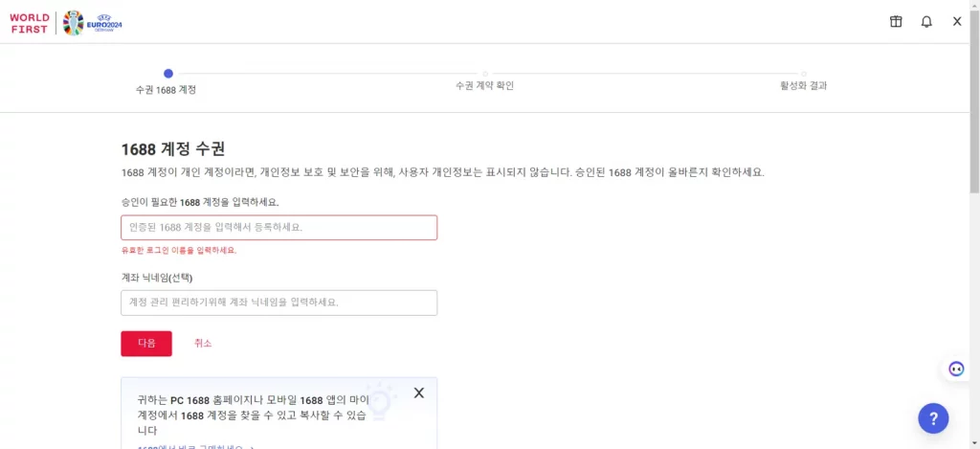The width and height of the screenshot is (980, 449).
Task: Focus the 계좌 닉네임 input field
Action: click(x=278, y=303)
